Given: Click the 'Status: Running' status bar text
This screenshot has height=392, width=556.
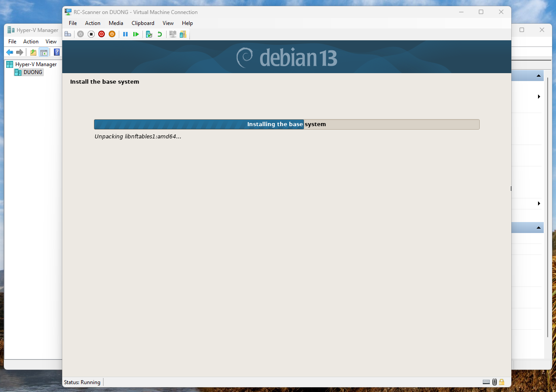Looking at the screenshot, I should [x=82, y=382].
